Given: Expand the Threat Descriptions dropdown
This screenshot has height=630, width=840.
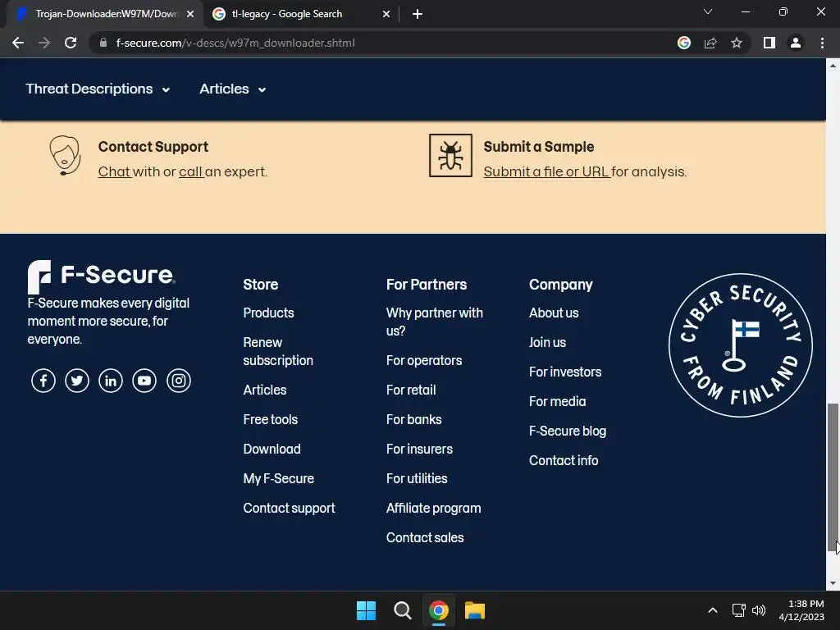Looking at the screenshot, I should [98, 89].
